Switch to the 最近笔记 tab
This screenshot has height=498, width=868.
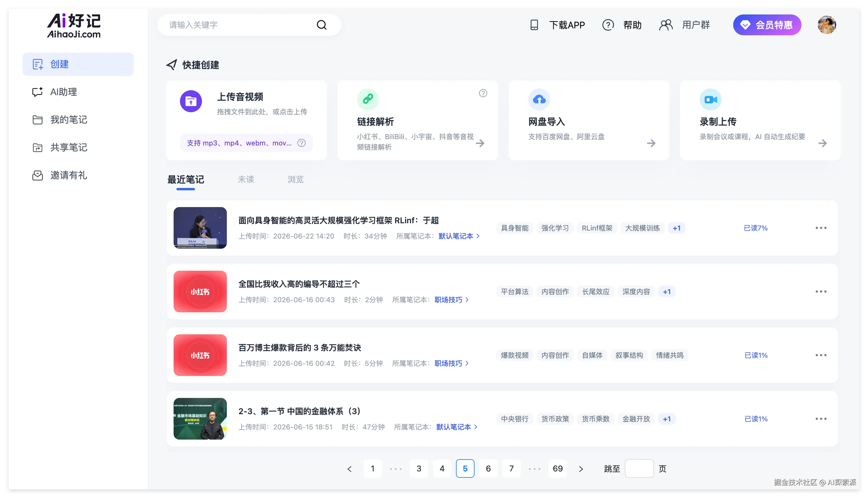pyautogui.click(x=185, y=180)
